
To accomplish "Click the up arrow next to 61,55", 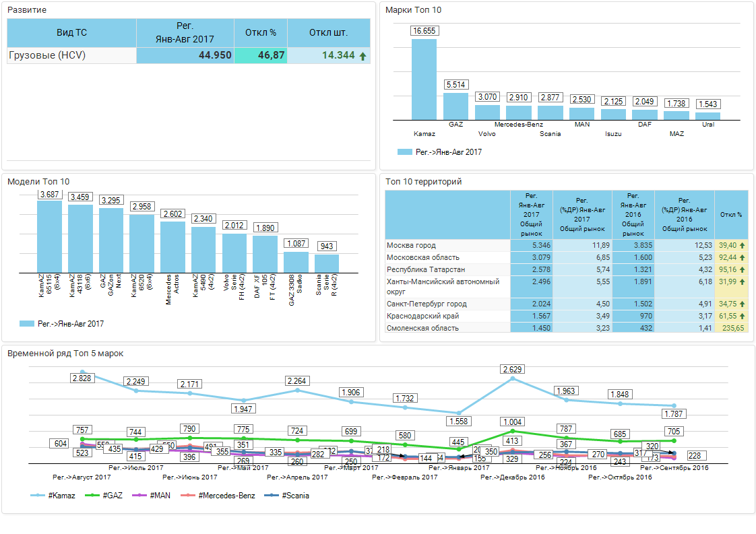I will click(x=742, y=316).
